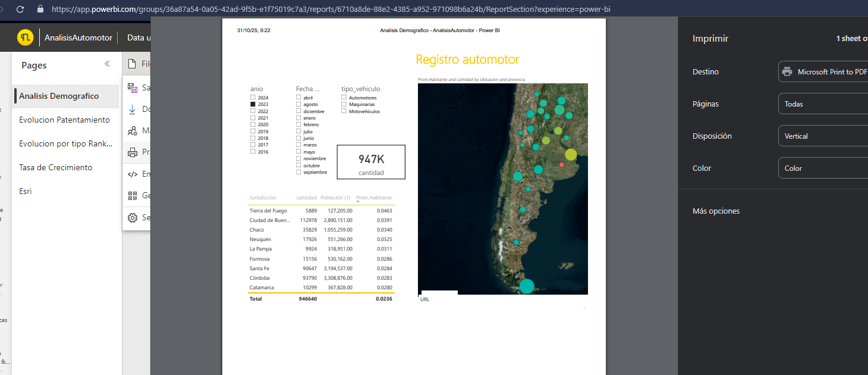Reload the page with the browser refresh icon

click(x=20, y=9)
